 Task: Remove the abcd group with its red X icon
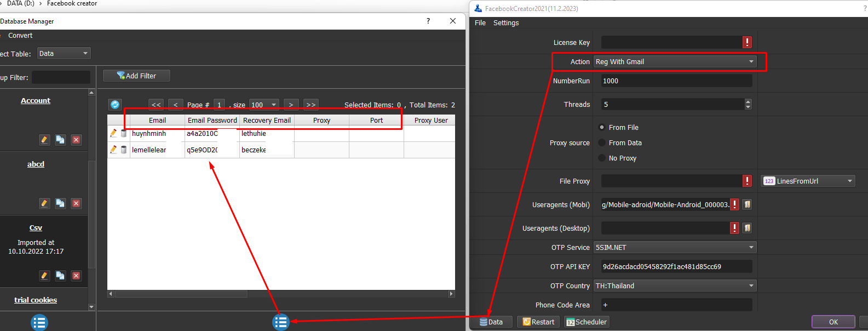tap(76, 203)
